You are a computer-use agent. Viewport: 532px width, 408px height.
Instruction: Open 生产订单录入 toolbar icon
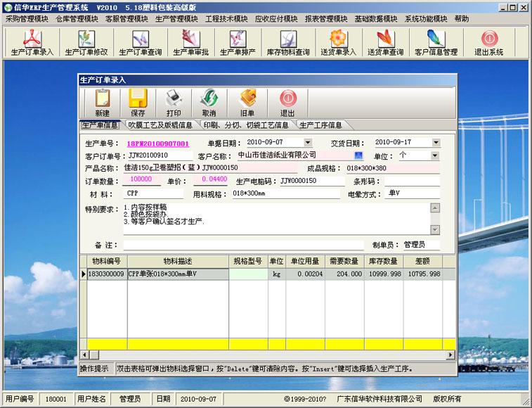click(32, 43)
